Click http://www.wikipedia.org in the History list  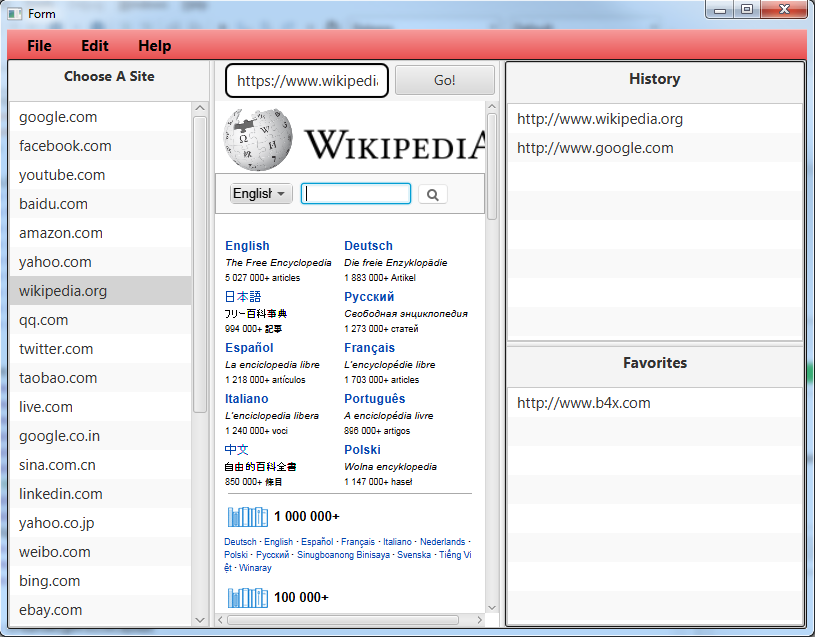[654, 119]
